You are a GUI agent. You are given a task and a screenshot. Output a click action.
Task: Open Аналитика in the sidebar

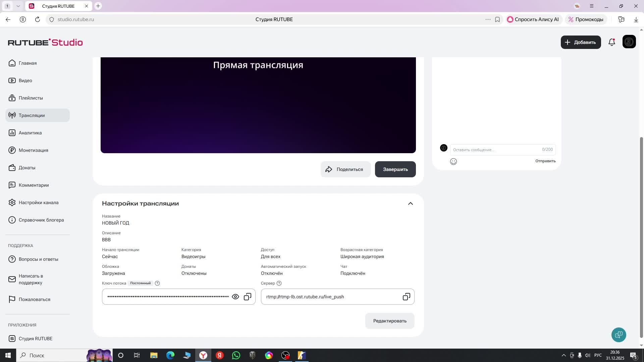30,133
